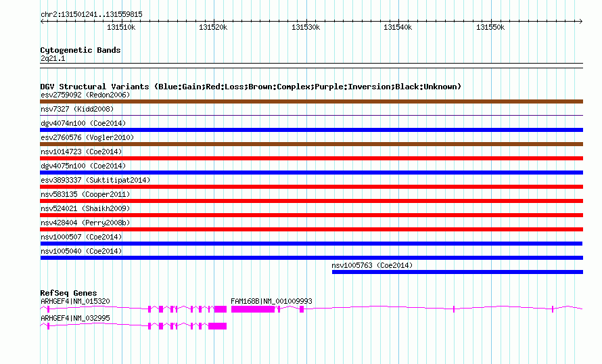Click the 131510k ruler tick label

pyautogui.click(x=121, y=27)
